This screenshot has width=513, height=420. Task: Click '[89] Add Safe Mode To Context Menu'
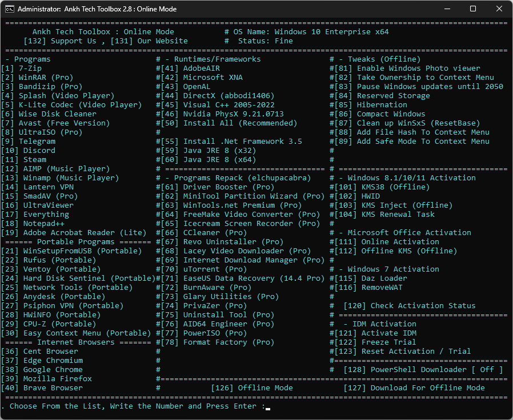coord(412,142)
